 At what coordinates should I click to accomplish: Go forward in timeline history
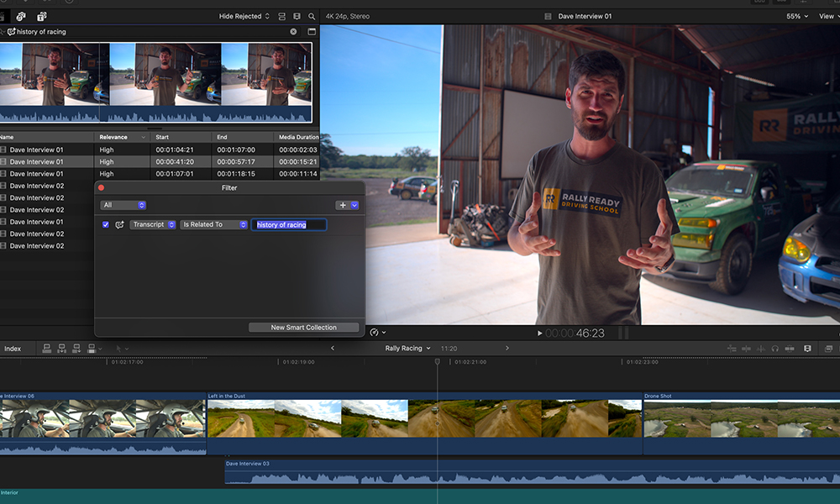coord(507,348)
